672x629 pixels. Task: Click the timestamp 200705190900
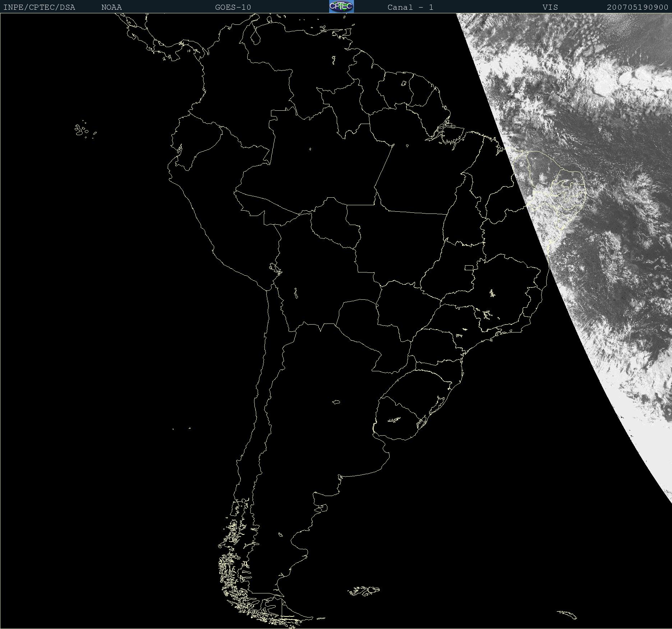pos(638,7)
